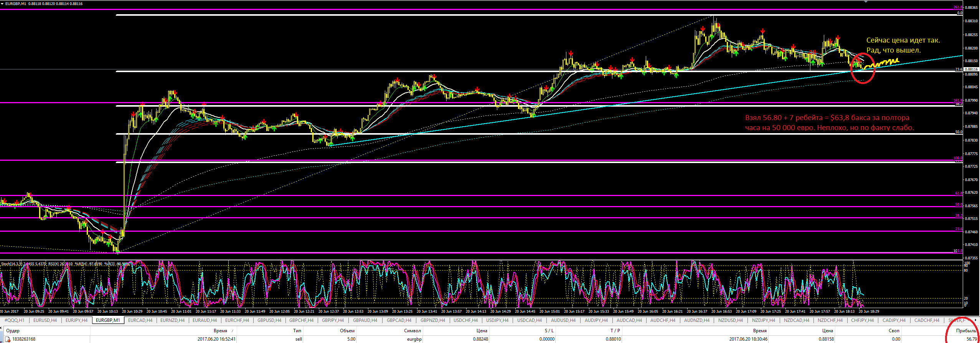The width and height of the screenshot is (980, 343).
Task: Go to the EURCHF,H4 chart tab
Action: coord(237,320)
